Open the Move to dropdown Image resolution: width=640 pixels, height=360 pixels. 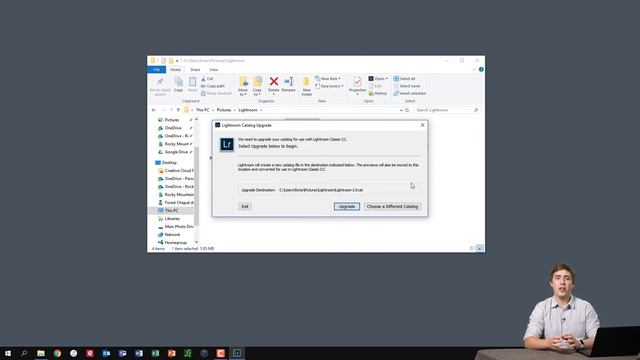tap(243, 86)
